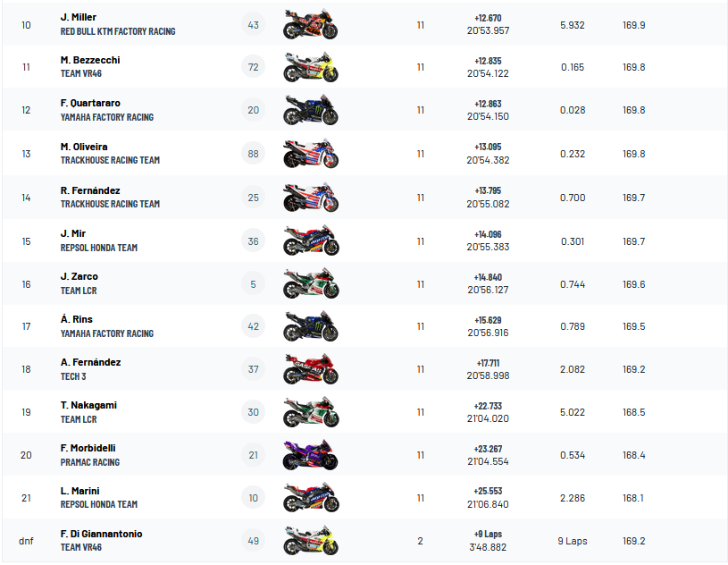Open rider L. Marini

79,491
